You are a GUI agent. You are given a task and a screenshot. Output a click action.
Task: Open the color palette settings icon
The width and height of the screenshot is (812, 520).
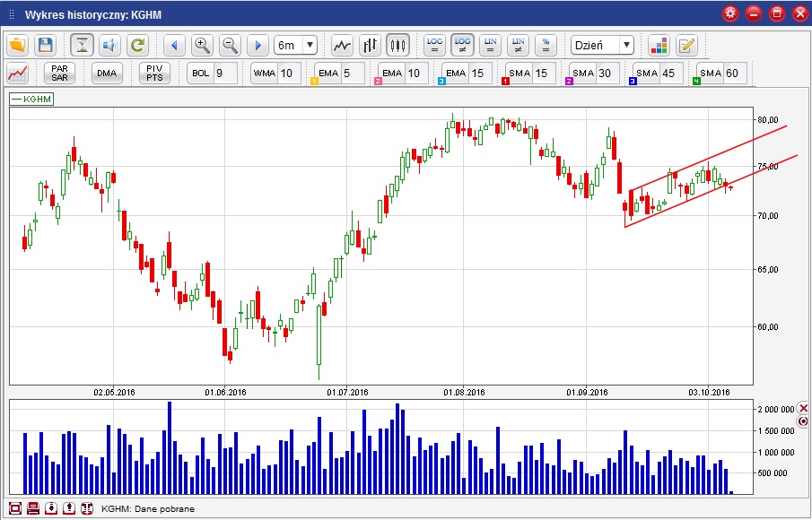(x=659, y=45)
